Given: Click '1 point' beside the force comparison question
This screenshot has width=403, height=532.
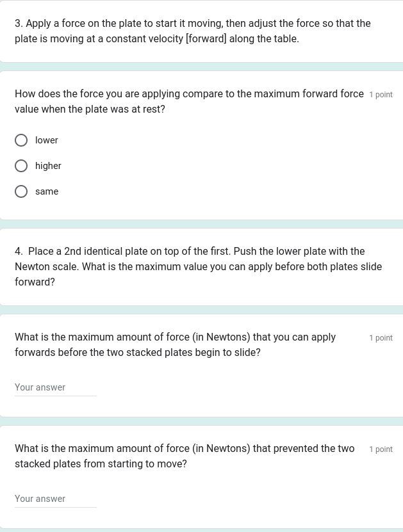Looking at the screenshot, I should coord(381,95).
